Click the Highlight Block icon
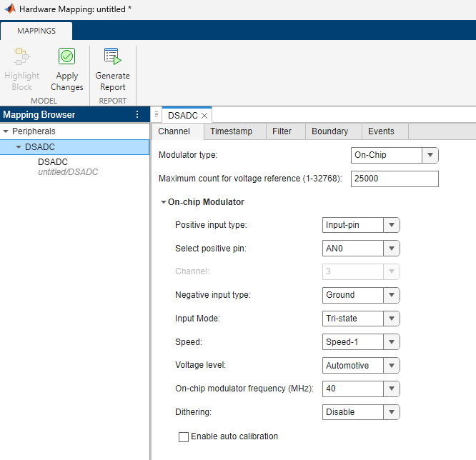Viewport: 476px width, 460px height. (21, 58)
